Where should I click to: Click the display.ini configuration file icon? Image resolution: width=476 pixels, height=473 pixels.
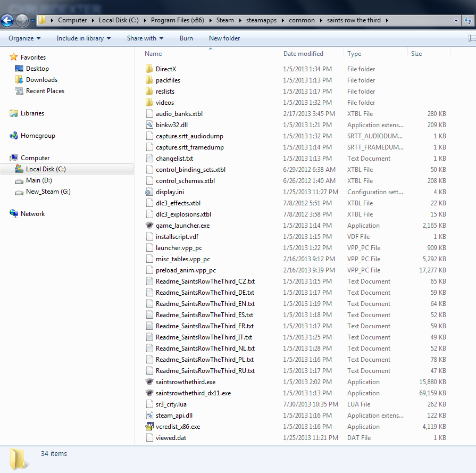(149, 192)
